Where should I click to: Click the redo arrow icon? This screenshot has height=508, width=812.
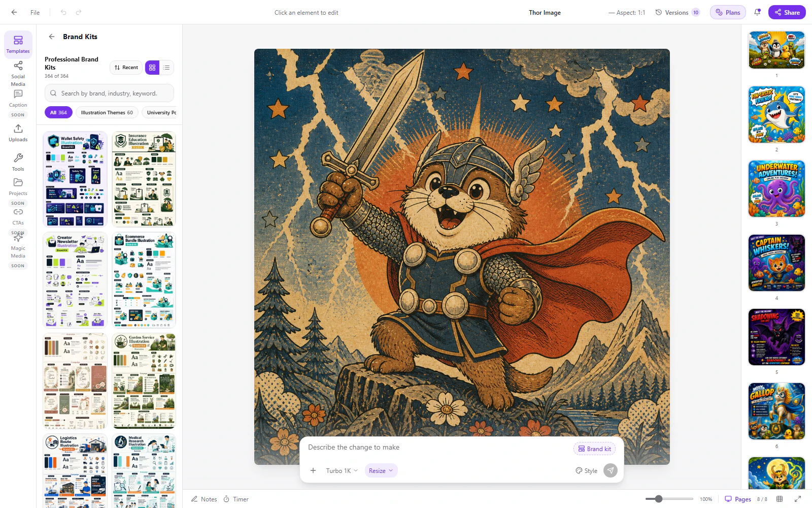(79, 12)
